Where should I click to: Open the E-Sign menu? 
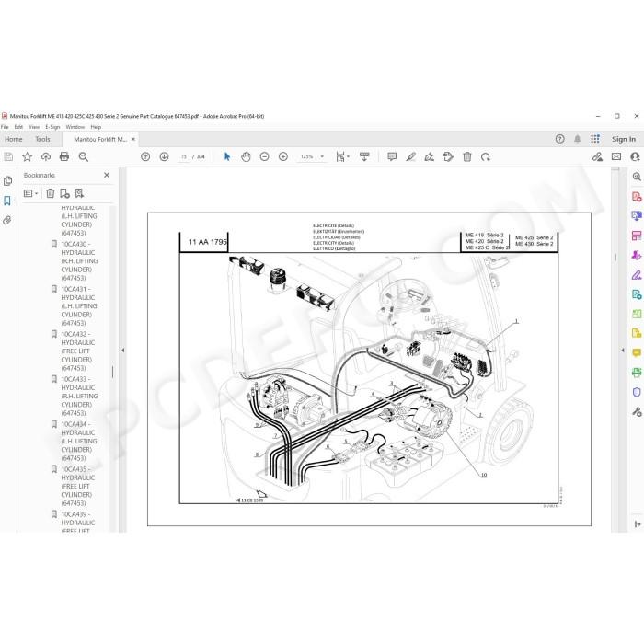pos(52,127)
